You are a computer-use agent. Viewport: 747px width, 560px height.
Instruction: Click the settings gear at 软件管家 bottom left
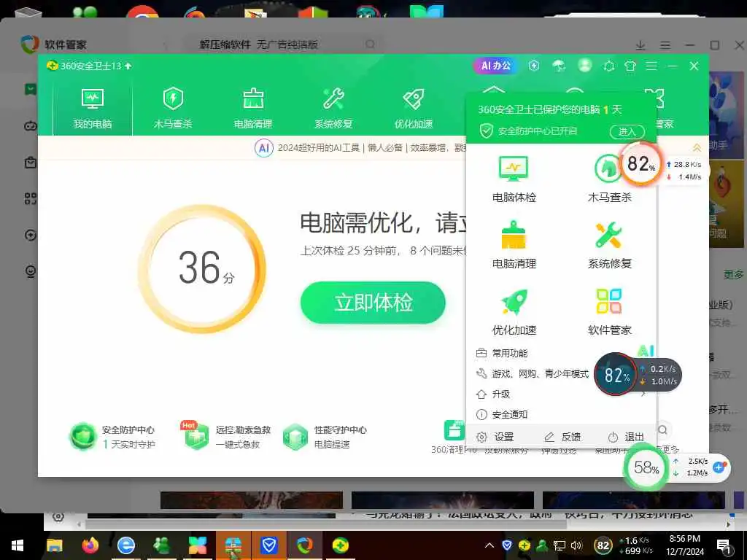[58, 516]
